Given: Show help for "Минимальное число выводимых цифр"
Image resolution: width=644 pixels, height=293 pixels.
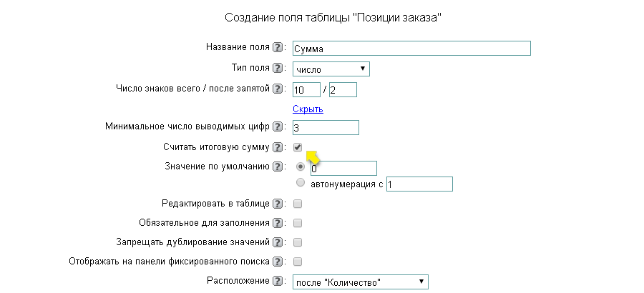Looking at the screenshot, I should (278, 127).
